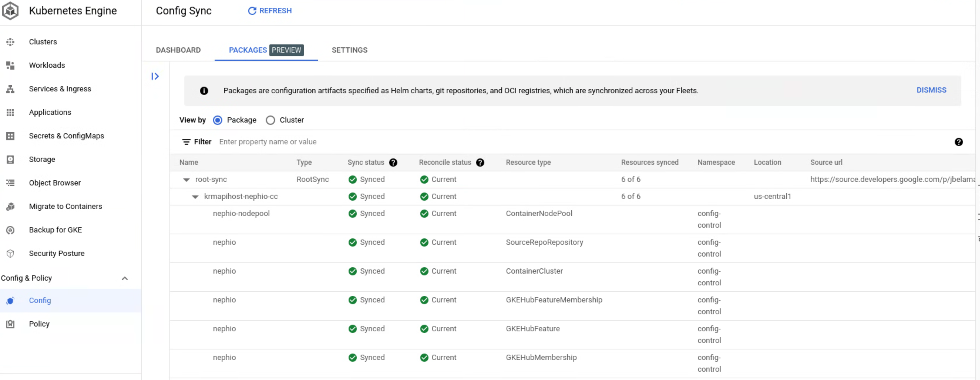Select the Cluster view radio button

[270, 120]
